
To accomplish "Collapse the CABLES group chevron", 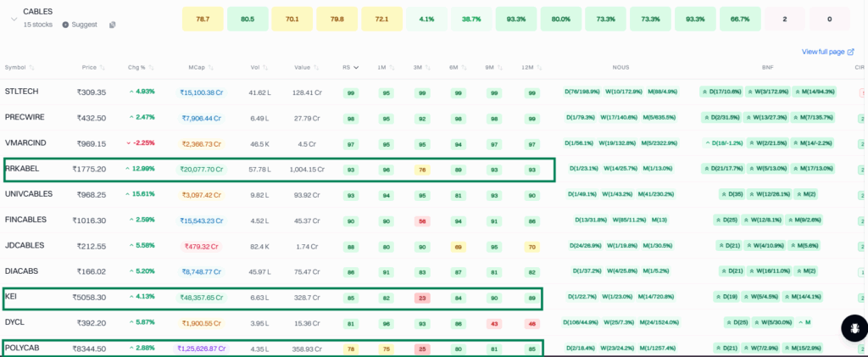I will (x=14, y=19).
